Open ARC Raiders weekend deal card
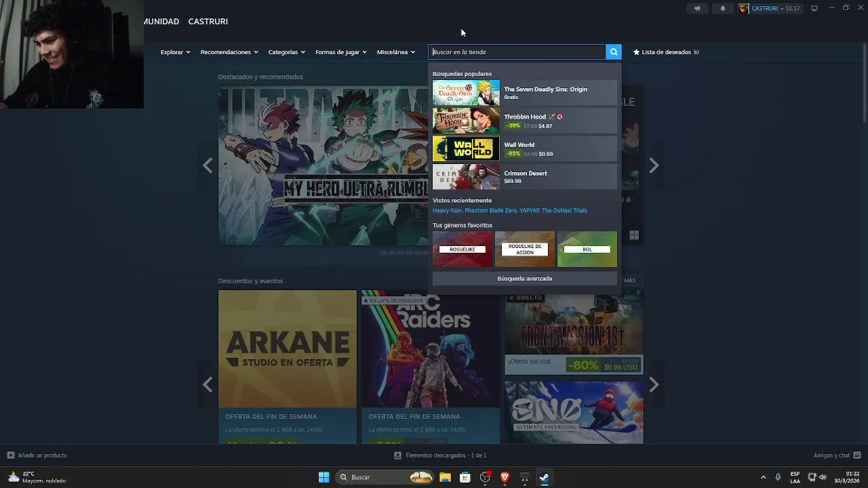868x488 pixels. pyautogui.click(x=431, y=367)
